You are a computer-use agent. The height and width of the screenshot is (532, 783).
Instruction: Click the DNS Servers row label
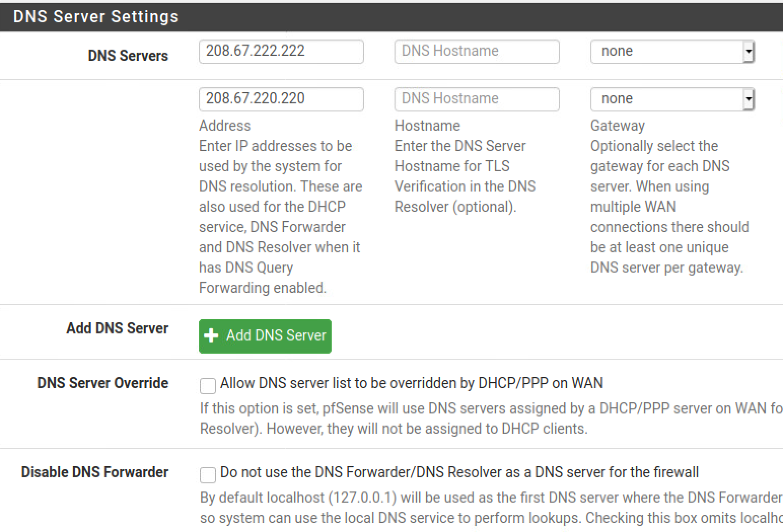pos(128,55)
